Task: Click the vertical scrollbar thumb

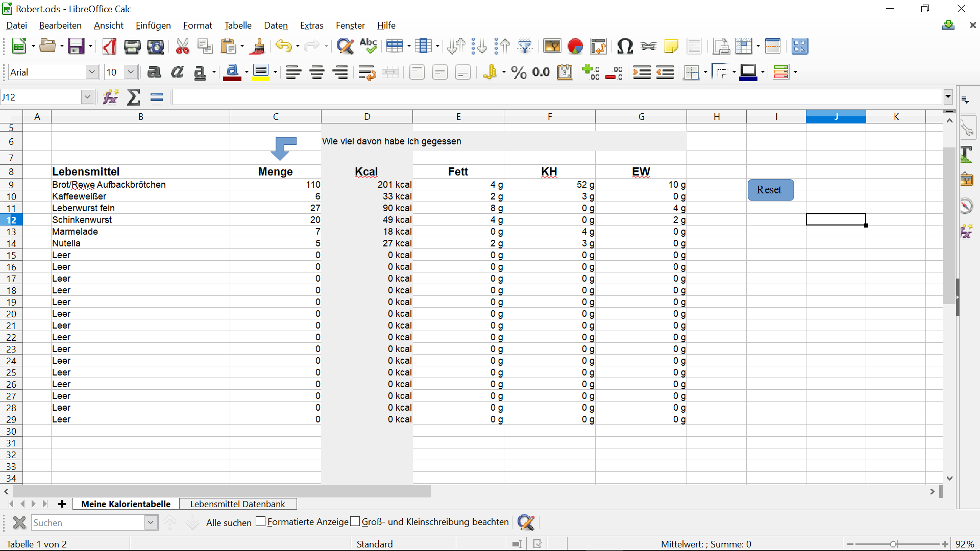Action: click(x=949, y=226)
